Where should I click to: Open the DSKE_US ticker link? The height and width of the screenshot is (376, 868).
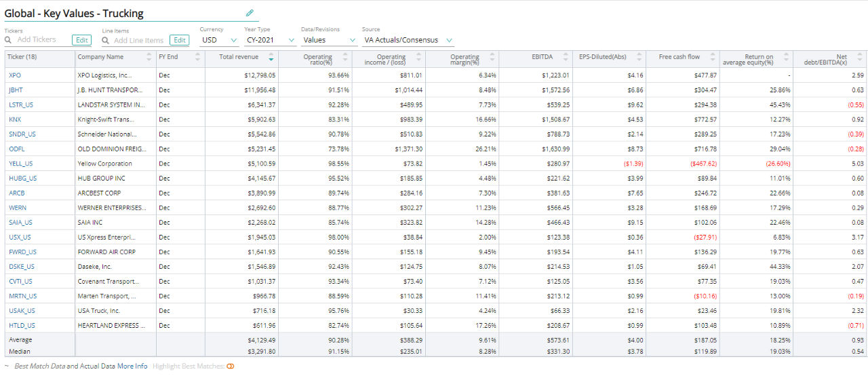[x=21, y=267]
